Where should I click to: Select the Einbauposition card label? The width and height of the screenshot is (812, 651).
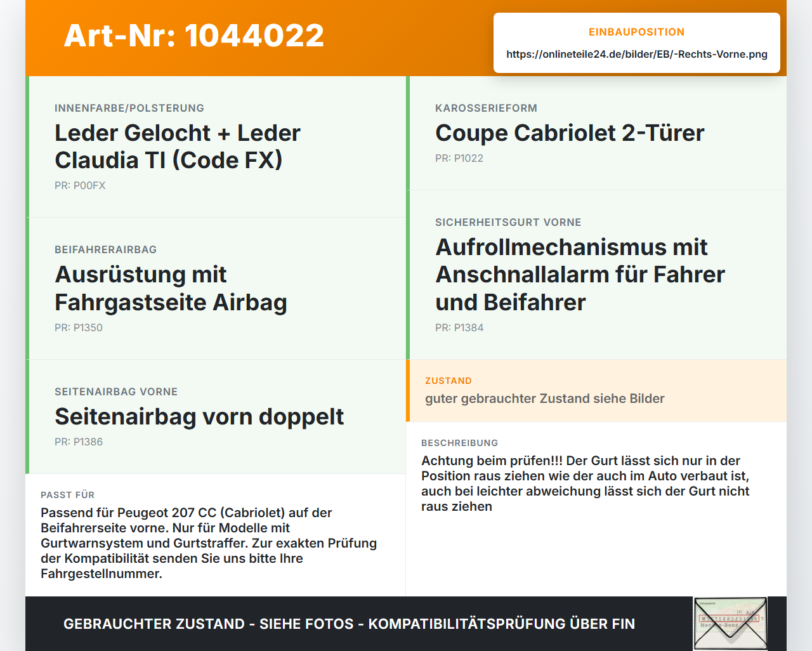pyautogui.click(x=637, y=32)
